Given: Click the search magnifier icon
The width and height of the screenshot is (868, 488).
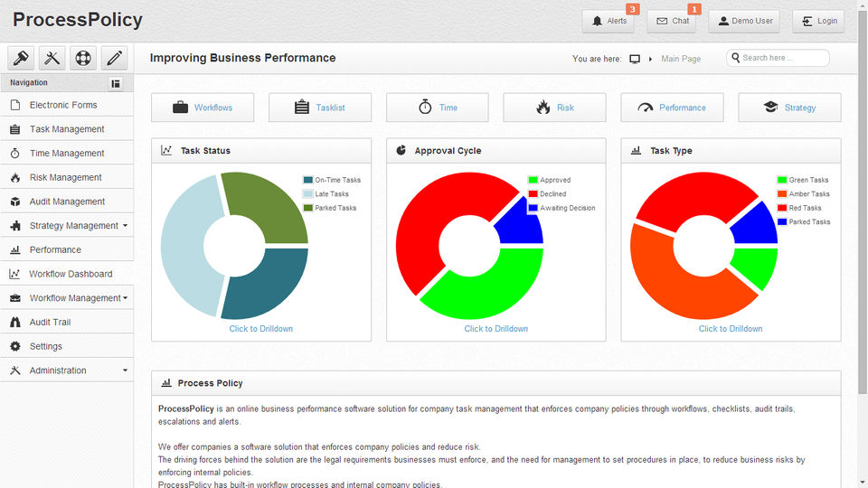Looking at the screenshot, I should point(735,58).
